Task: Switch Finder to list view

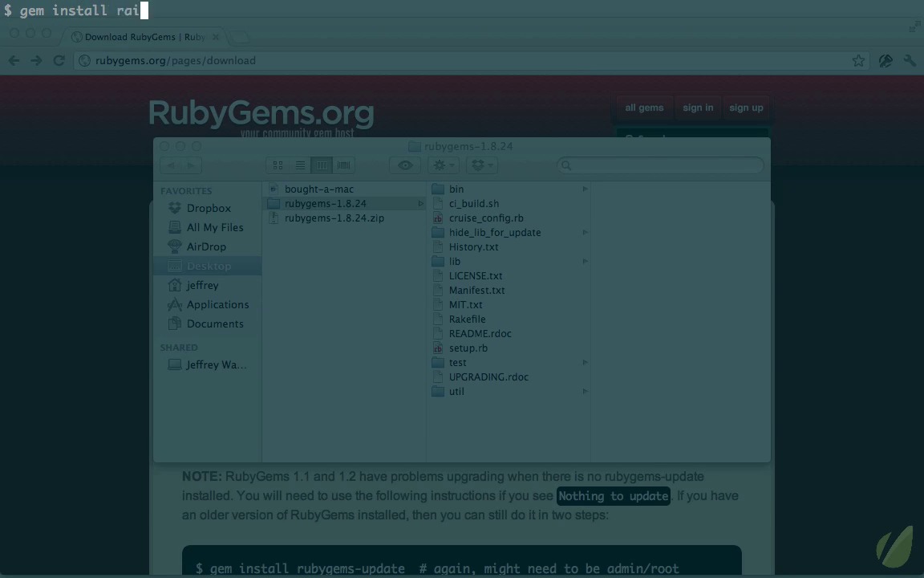Action: click(x=300, y=165)
